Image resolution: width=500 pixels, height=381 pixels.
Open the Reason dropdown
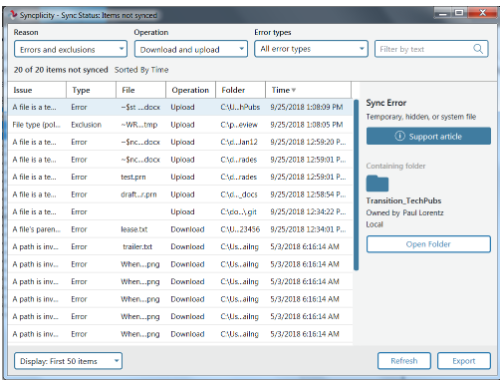pos(71,49)
